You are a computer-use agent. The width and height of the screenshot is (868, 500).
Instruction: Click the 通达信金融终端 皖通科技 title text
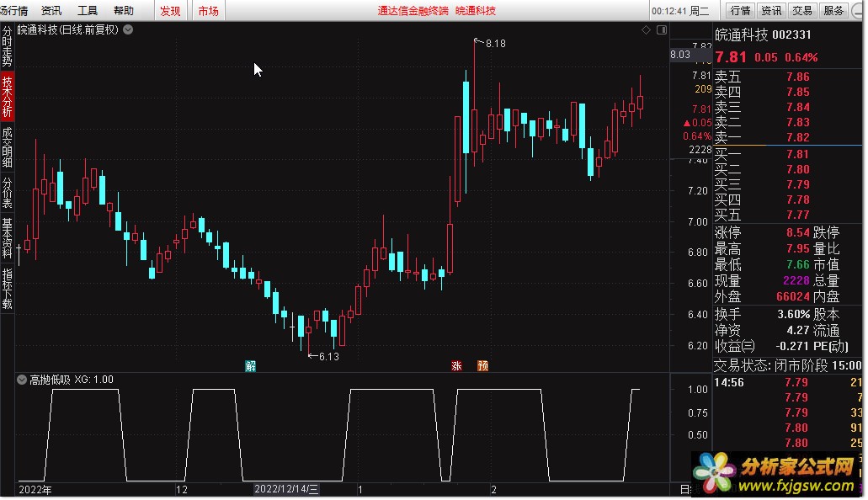pos(436,10)
